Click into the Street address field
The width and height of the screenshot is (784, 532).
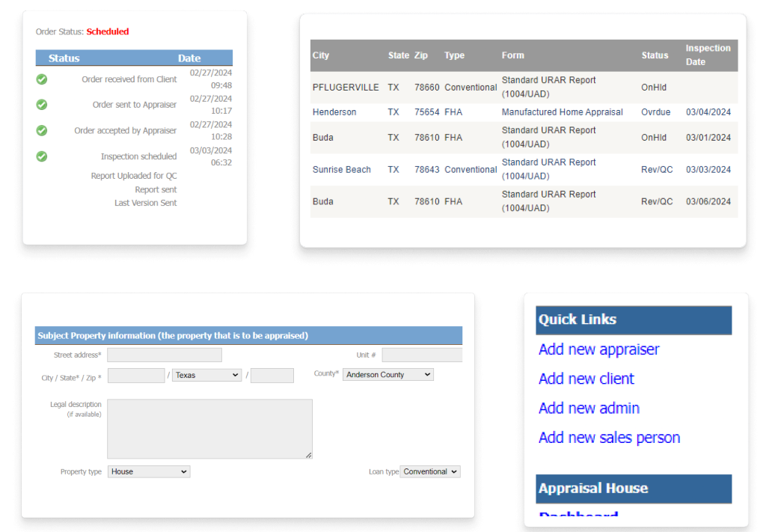(165, 355)
